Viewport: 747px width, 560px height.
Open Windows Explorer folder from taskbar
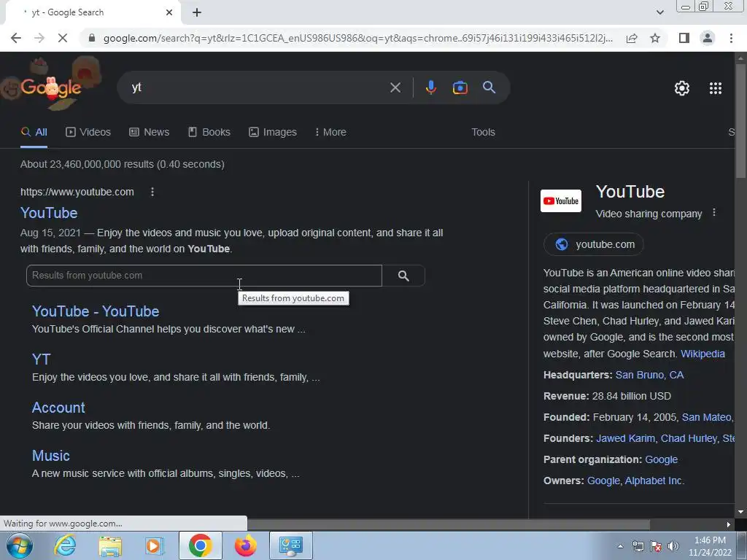tap(110, 545)
